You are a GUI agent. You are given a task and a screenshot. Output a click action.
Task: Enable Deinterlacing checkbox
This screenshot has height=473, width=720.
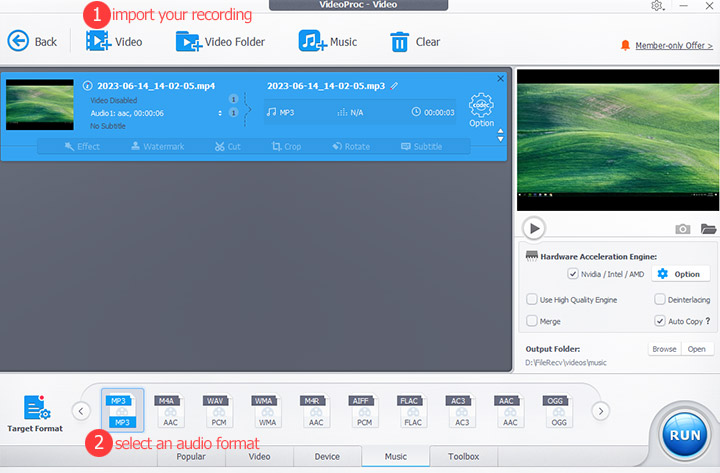point(660,299)
